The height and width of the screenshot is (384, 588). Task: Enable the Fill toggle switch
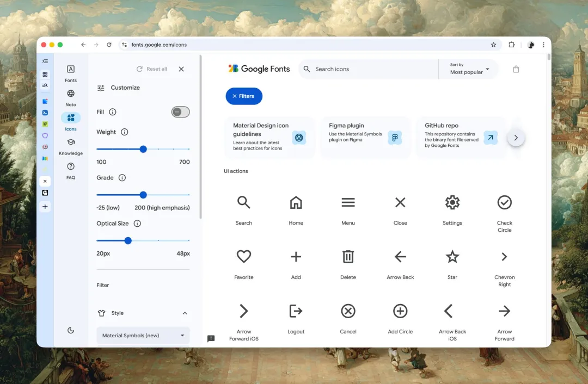click(x=180, y=112)
